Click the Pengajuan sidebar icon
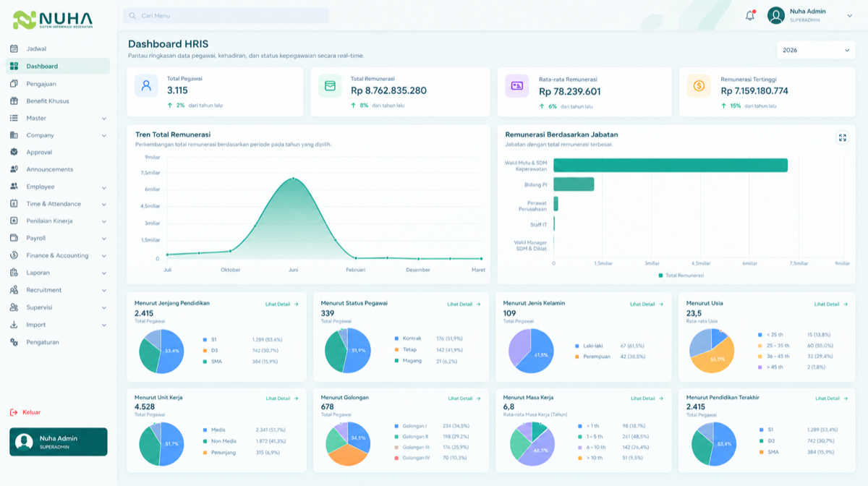Viewport: 868px width, 486px height. [14, 83]
